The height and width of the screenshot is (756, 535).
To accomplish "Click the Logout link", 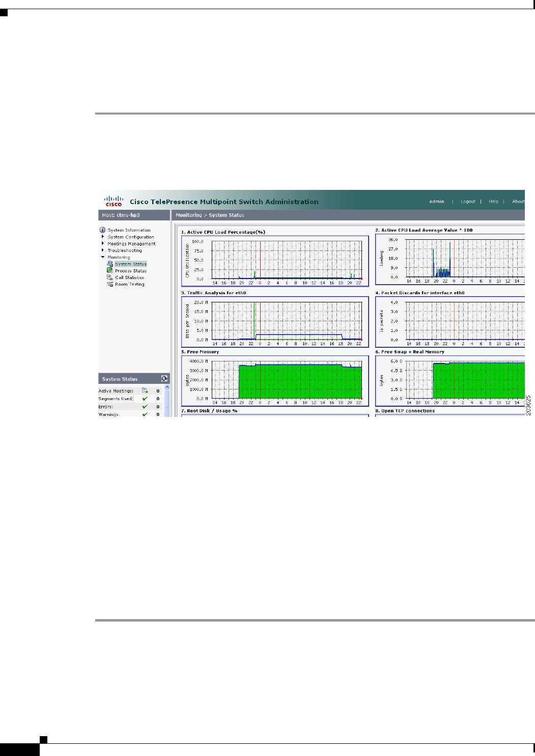I will click(x=468, y=202).
